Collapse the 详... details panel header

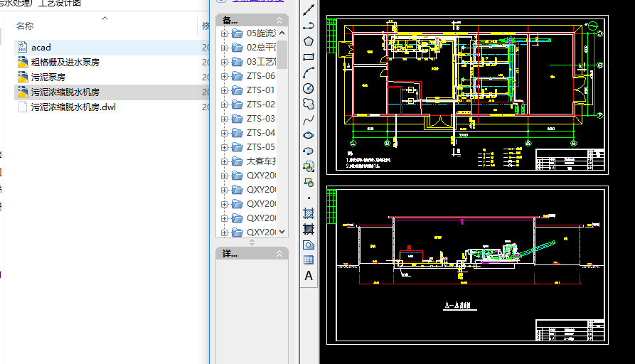280,254
